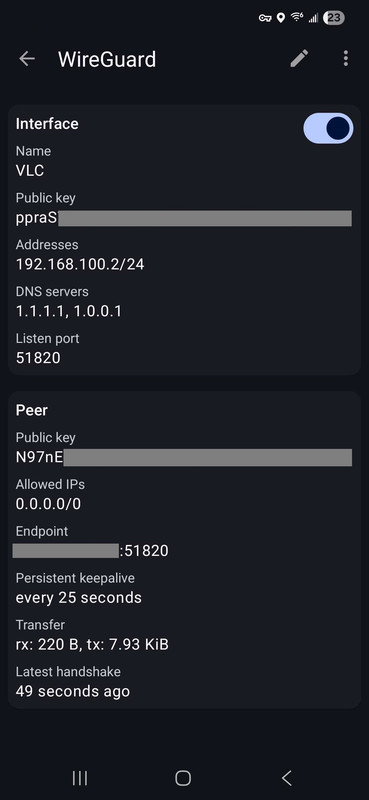Tap the Android home button
This screenshot has width=369, height=800.
183,778
